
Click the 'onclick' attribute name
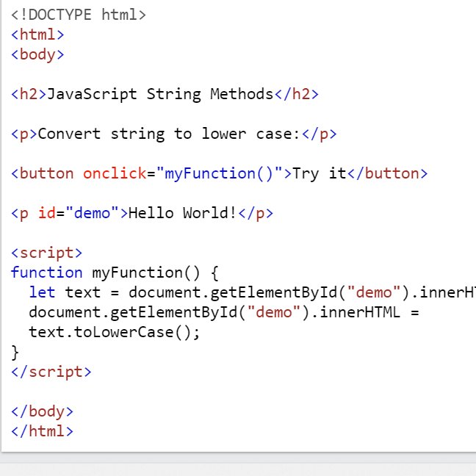pyautogui.click(x=115, y=173)
